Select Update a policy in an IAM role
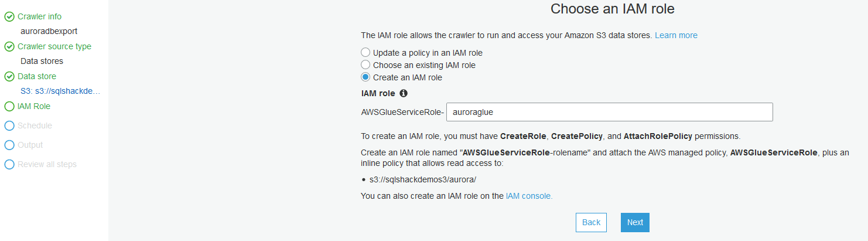The width and height of the screenshot is (868, 241). coord(365,53)
